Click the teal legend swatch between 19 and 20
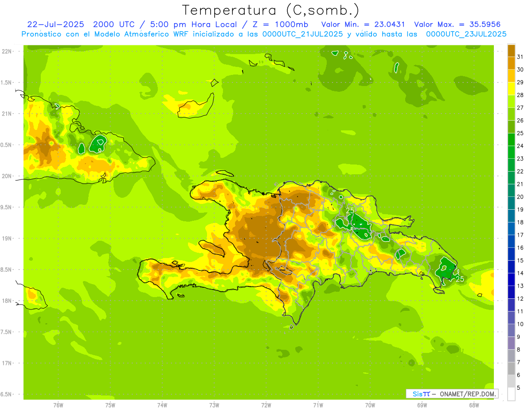This screenshot has height=411, width=532. click(x=511, y=203)
